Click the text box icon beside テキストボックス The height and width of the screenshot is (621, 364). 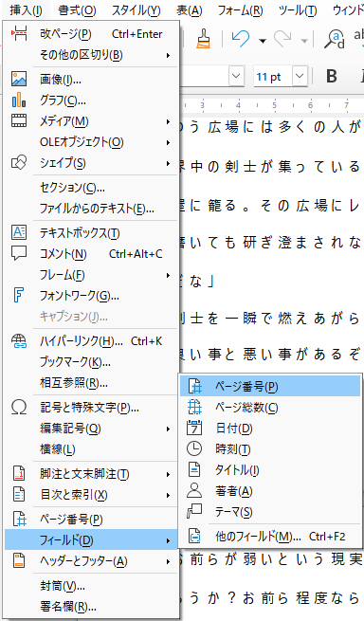click(19, 232)
